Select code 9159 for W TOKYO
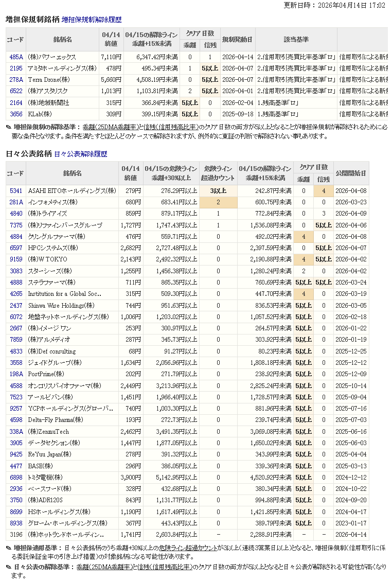This screenshot has height=582, width=392. coord(16,259)
